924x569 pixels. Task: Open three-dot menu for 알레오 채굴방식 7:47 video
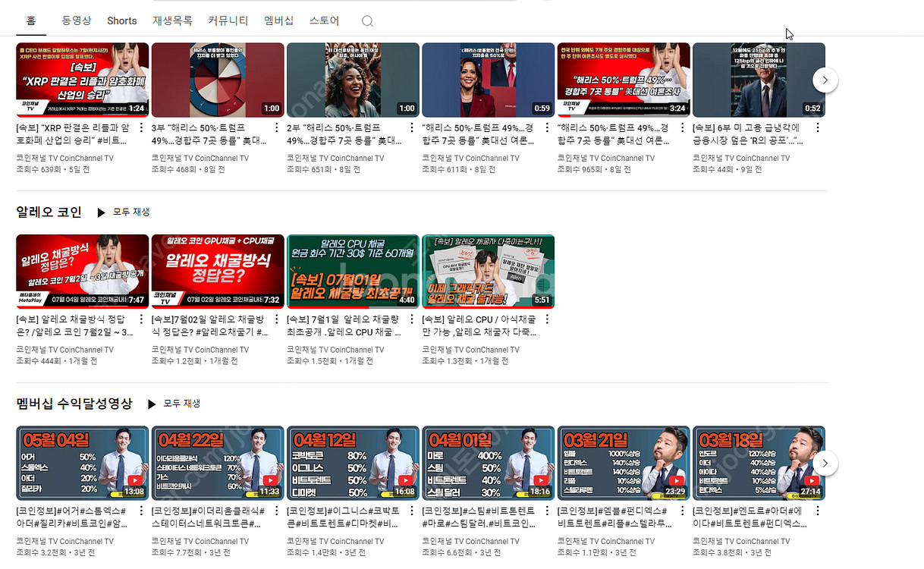click(142, 319)
